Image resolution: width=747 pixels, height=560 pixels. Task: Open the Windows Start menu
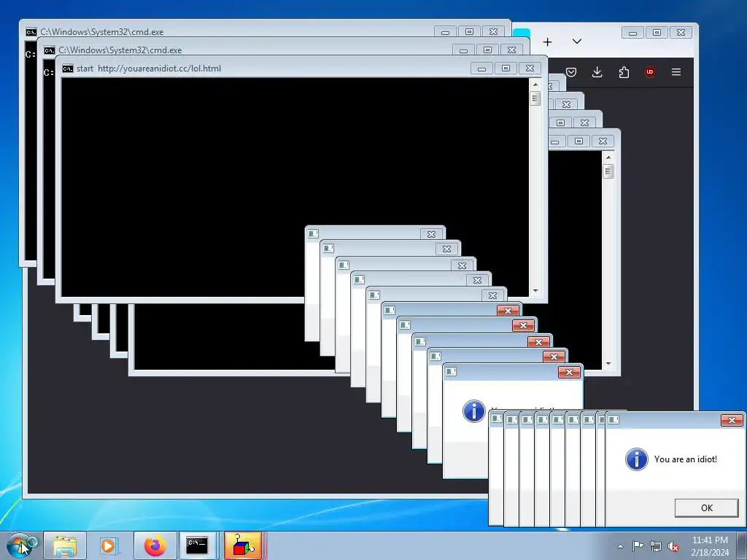click(20, 545)
